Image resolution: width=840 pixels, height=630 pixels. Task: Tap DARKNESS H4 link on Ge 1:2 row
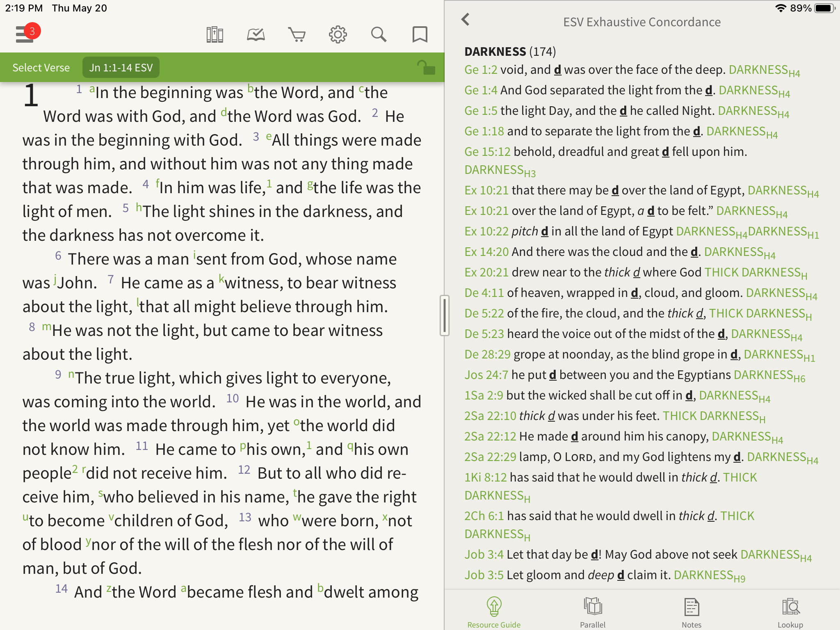(x=765, y=71)
